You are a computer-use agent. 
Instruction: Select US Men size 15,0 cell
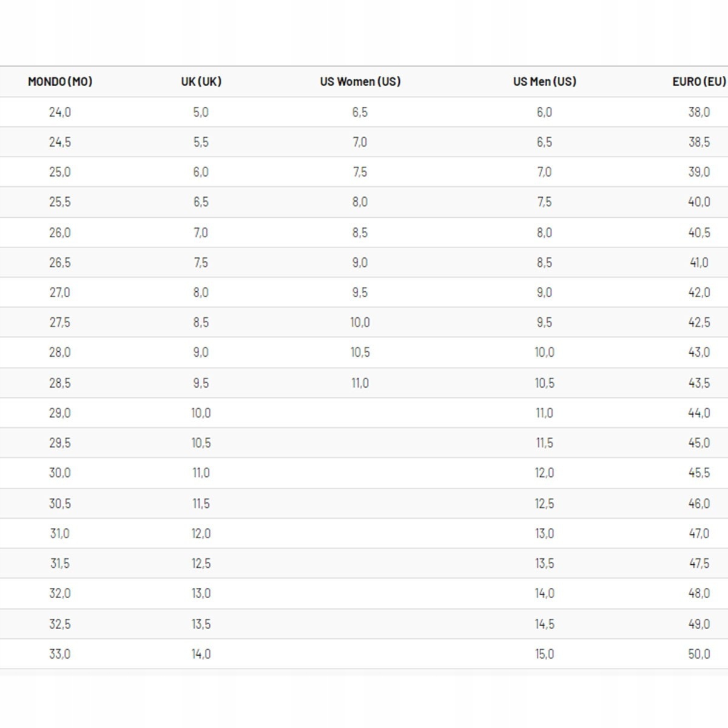(544, 654)
